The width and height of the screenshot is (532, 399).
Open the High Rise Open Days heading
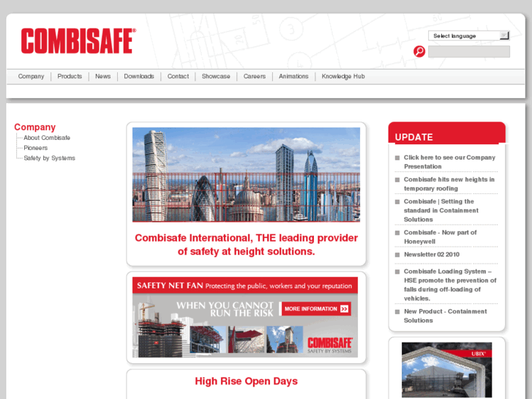pyautogui.click(x=246, y=381)
